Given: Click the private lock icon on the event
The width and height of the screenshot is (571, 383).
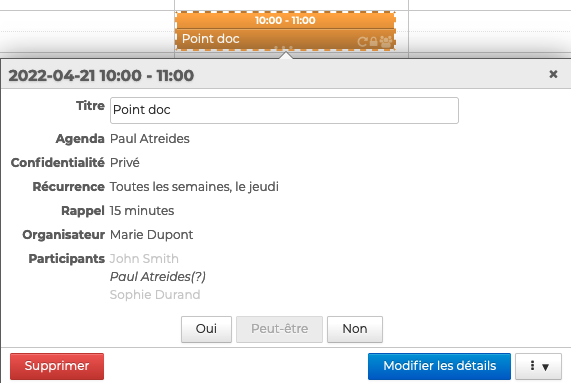Looking at the screenshot, I should (x=374, y=41).
